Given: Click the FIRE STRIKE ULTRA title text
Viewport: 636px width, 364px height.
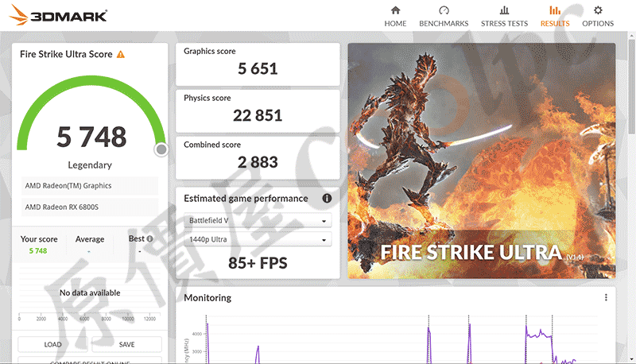Looking at the screenshot, I should tap(471, 252).
